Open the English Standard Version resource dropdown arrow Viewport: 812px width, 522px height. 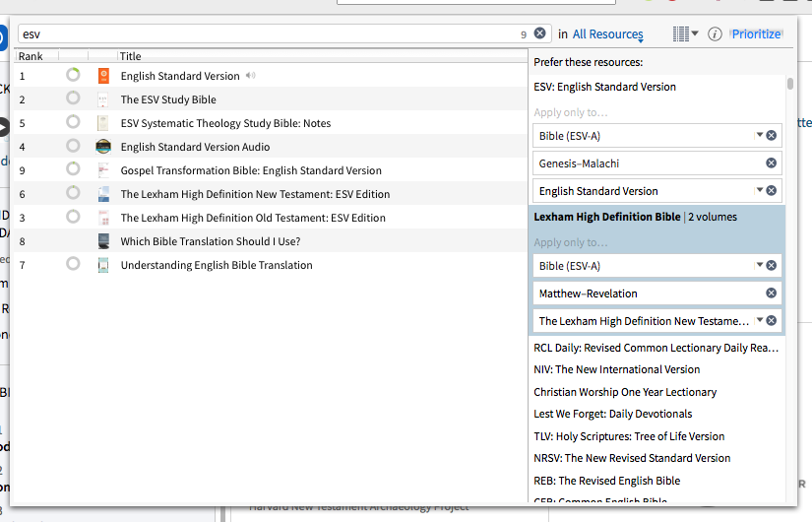point(759,190)
